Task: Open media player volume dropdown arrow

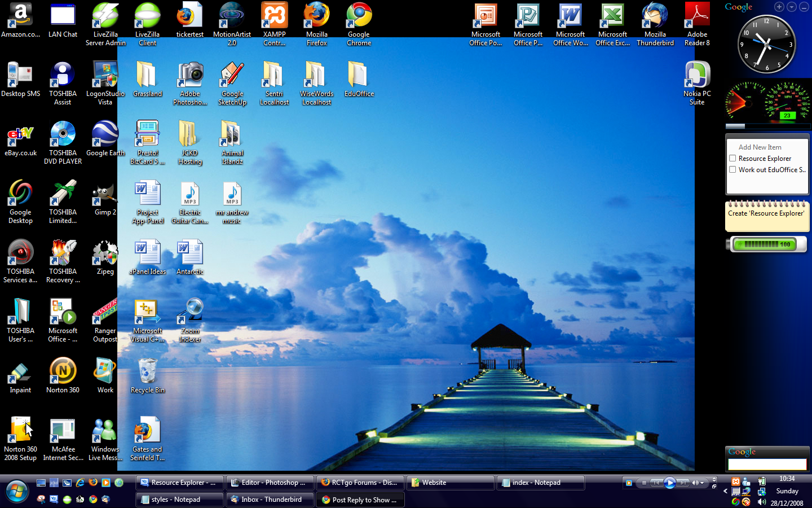Action: coord(703,483)
